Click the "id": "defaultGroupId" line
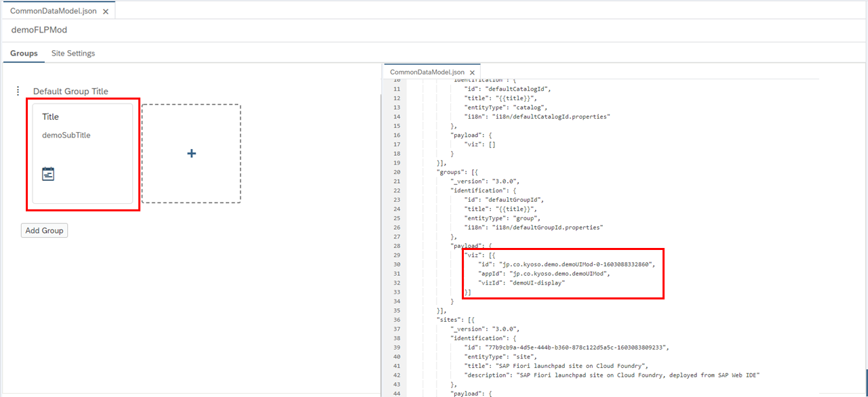This screenshot has width=868, height=397. pyautogui.click(x=505, y=200)
